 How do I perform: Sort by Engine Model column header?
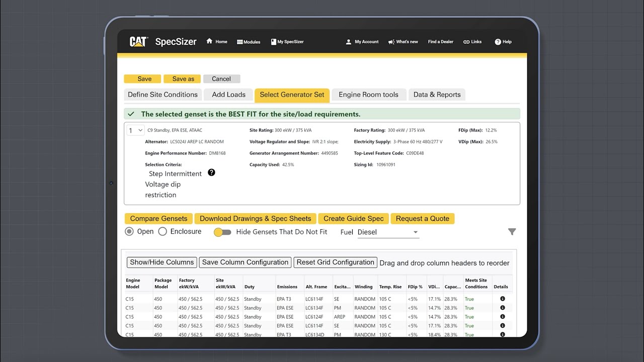133,284
